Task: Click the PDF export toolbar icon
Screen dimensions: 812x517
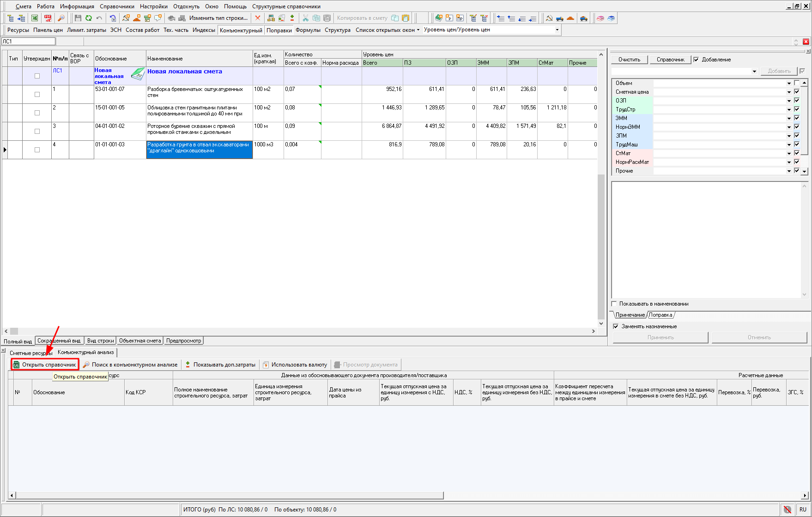Action: [48, 18]
